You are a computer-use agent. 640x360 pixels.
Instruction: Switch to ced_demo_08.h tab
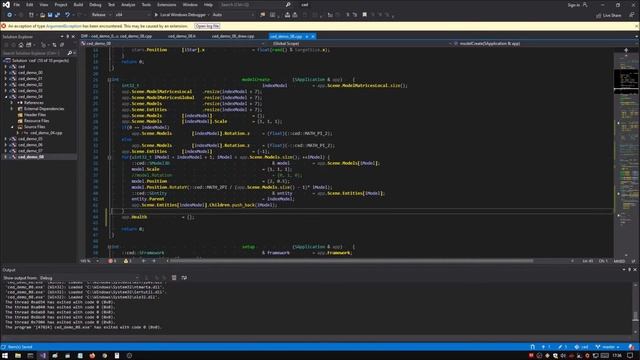pyautogui.click(x=182, y=36)
